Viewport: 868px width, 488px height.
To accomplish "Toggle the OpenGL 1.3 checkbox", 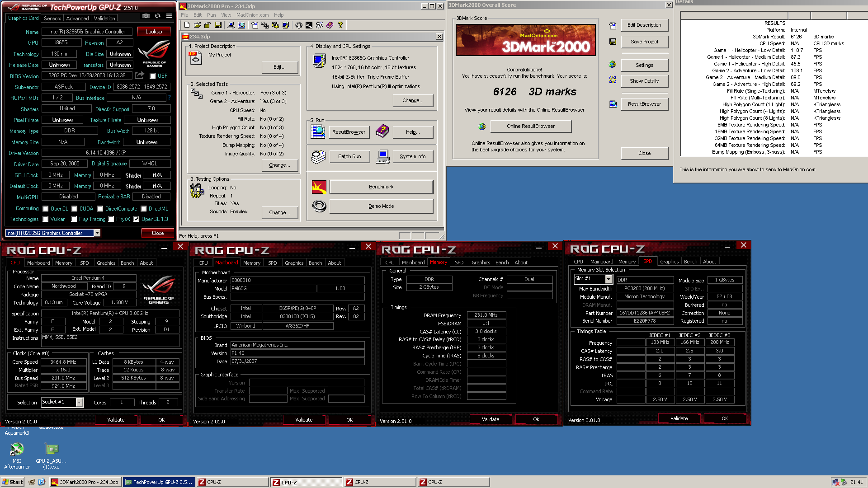I will [x=136, y=219].
